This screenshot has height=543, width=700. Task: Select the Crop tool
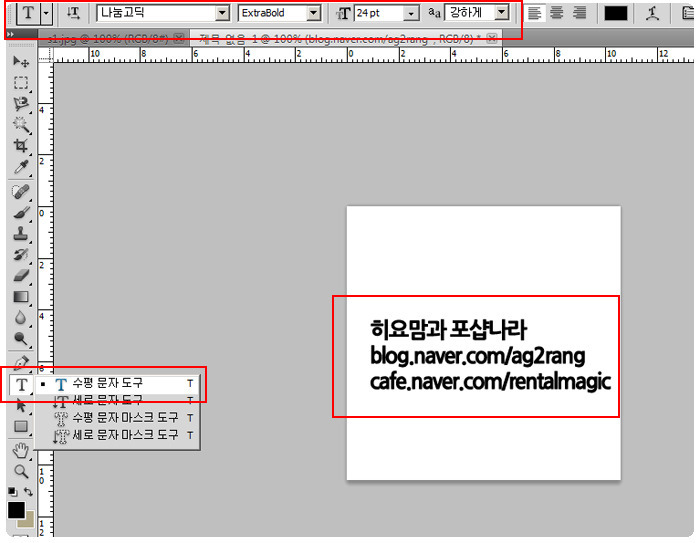coord(21,146)
